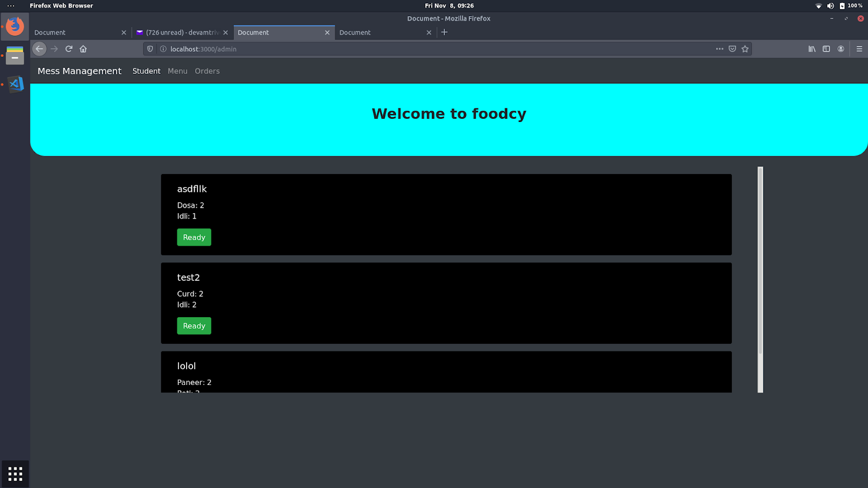
Task: Save page to Pocket
Action: tap(732, 49)
